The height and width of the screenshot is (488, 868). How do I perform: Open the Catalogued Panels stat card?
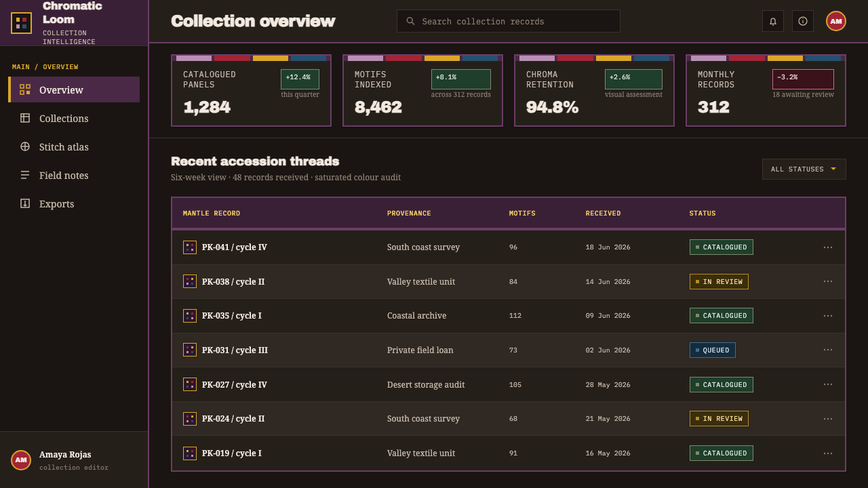tap(251, 90)
